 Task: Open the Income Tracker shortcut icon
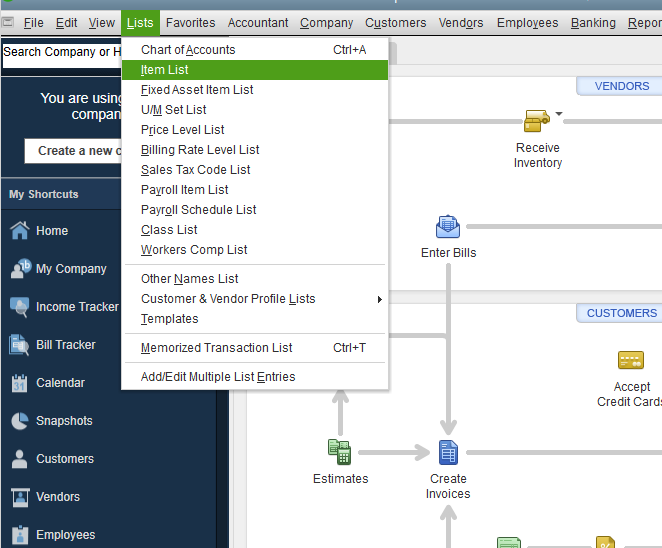[x=20, y=307]
